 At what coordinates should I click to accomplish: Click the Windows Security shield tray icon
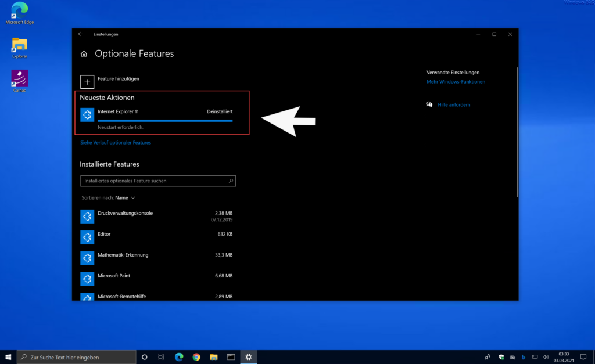coord(501,357)
